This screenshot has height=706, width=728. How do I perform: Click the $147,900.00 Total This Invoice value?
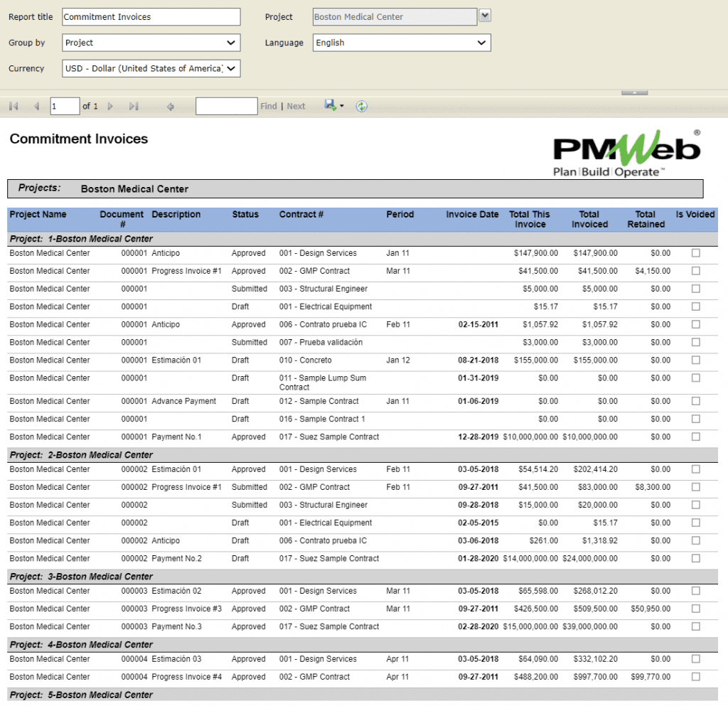536,253
